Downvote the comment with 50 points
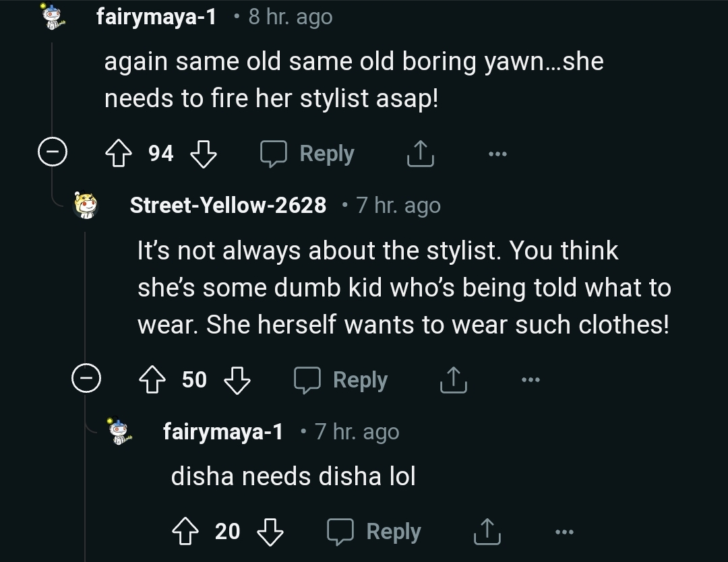 click(x=237, y=380)
